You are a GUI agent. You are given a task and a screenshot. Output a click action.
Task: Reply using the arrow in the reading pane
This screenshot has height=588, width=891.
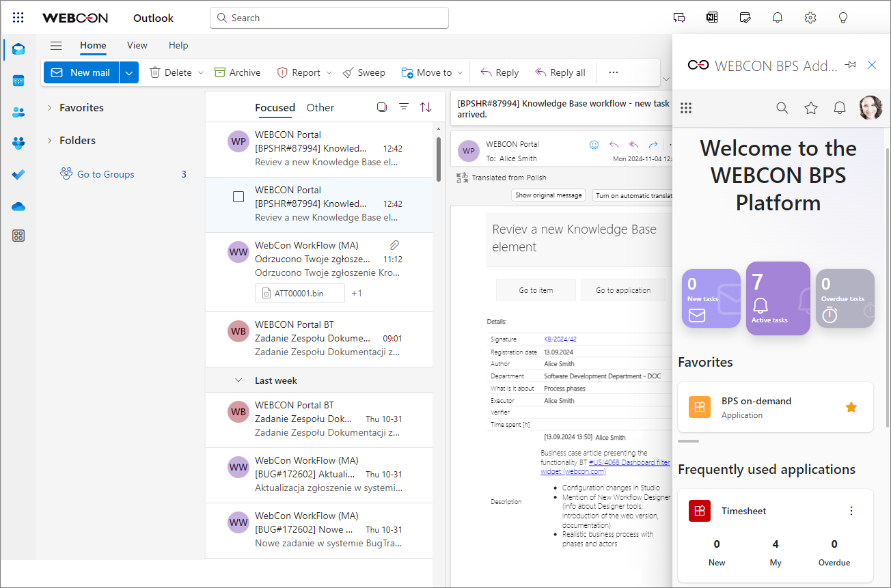point(614,145)
